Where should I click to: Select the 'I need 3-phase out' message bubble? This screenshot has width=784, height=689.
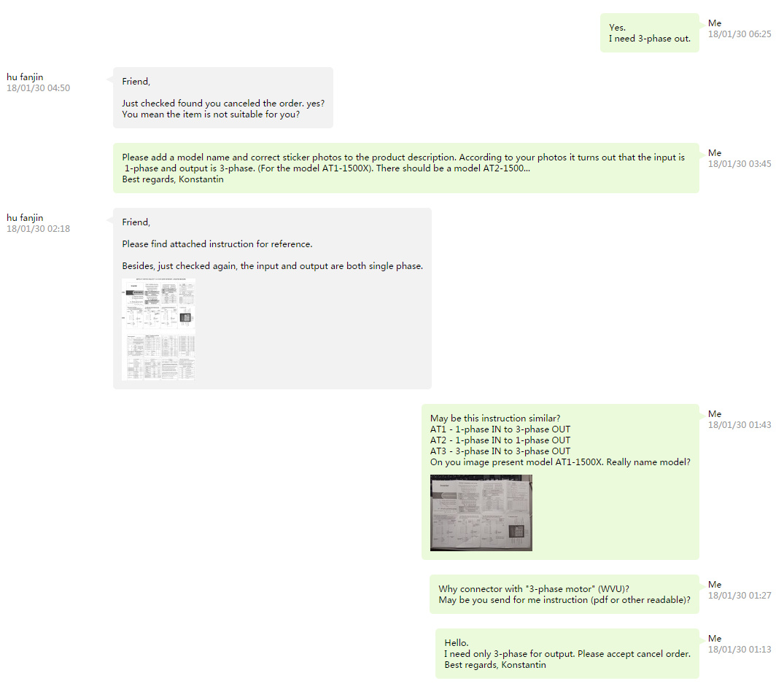(650, 33)
